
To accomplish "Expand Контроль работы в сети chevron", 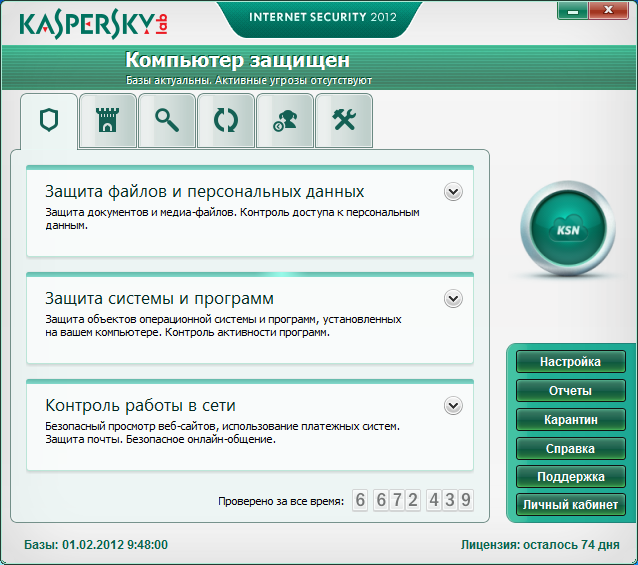I will (x=453, y=406).
